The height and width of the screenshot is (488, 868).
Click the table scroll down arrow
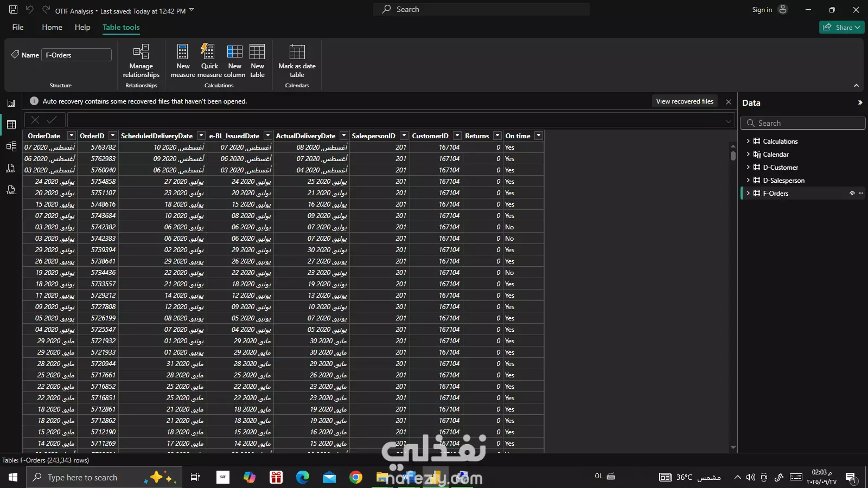pos(733,447)
